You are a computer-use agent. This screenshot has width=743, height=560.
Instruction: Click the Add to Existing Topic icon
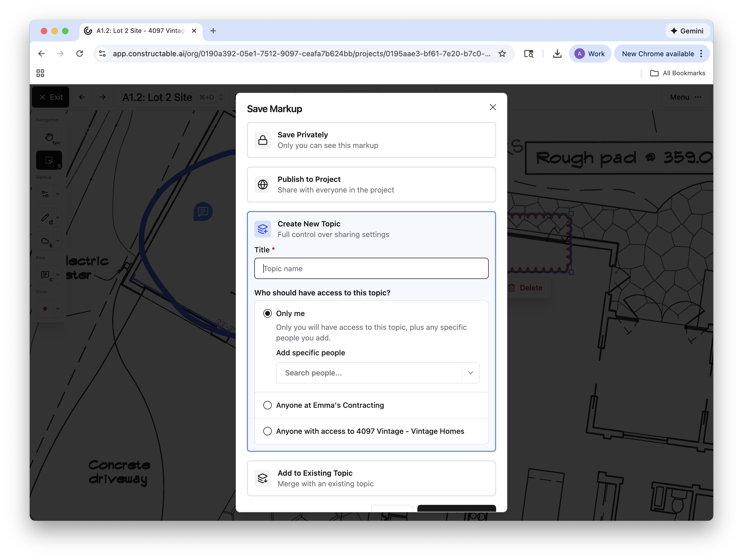pos(263,478)
